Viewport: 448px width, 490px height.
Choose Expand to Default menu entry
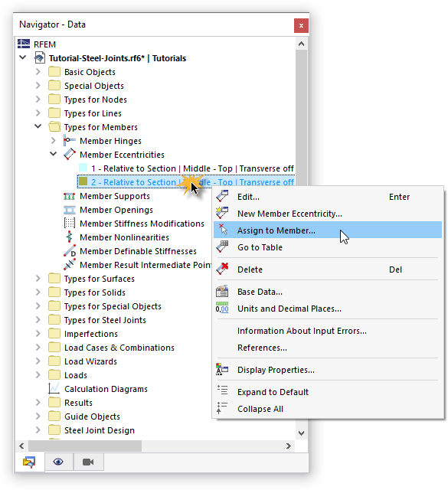(327, 391)
